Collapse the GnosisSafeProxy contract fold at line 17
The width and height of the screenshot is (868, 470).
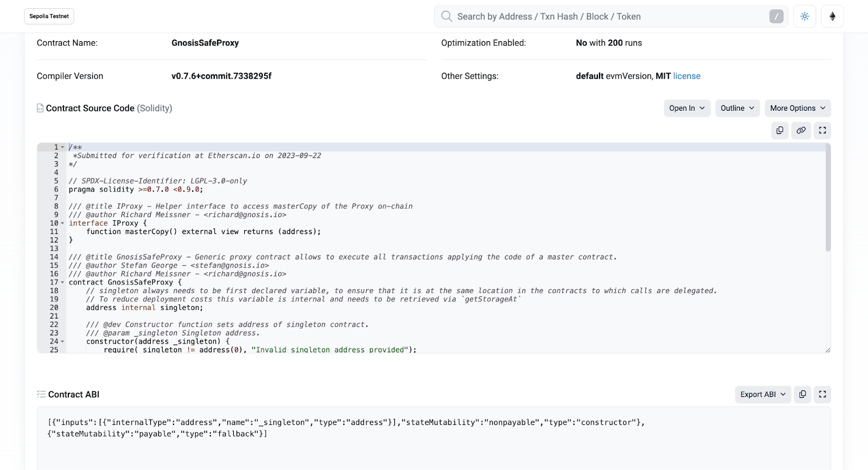[x=62, y=283]
